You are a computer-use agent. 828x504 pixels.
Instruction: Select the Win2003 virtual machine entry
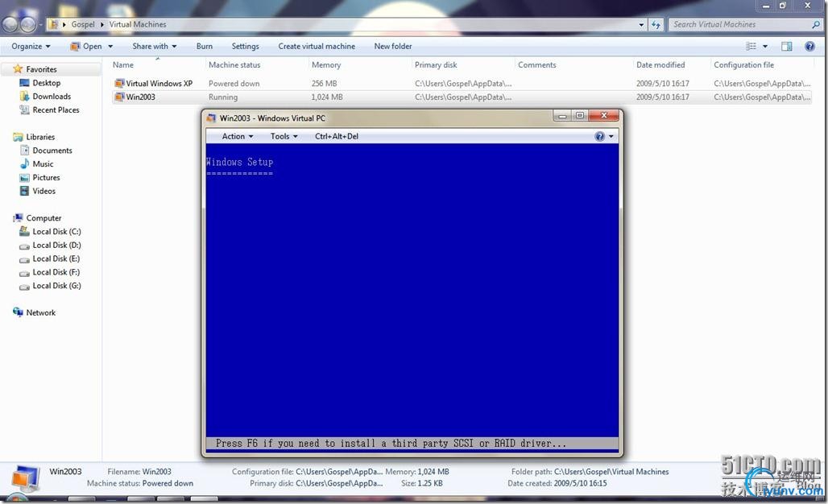point(140,97)
